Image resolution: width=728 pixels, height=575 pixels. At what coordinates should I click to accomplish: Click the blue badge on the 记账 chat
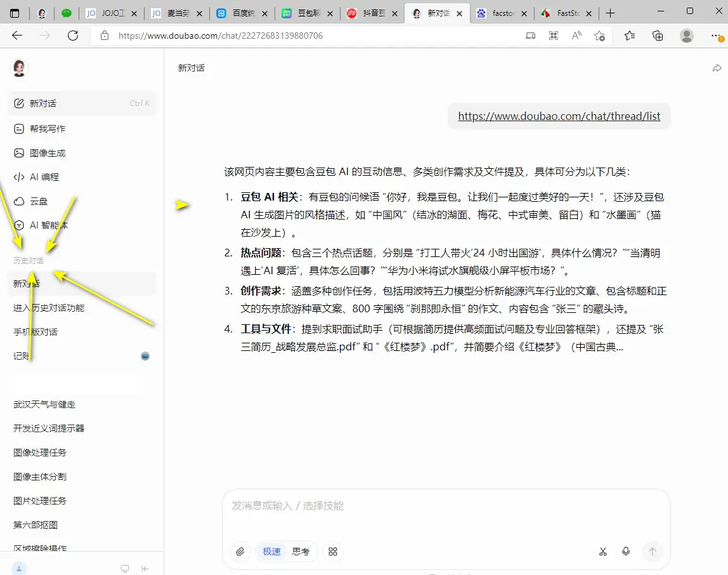[x=145, y=356]
